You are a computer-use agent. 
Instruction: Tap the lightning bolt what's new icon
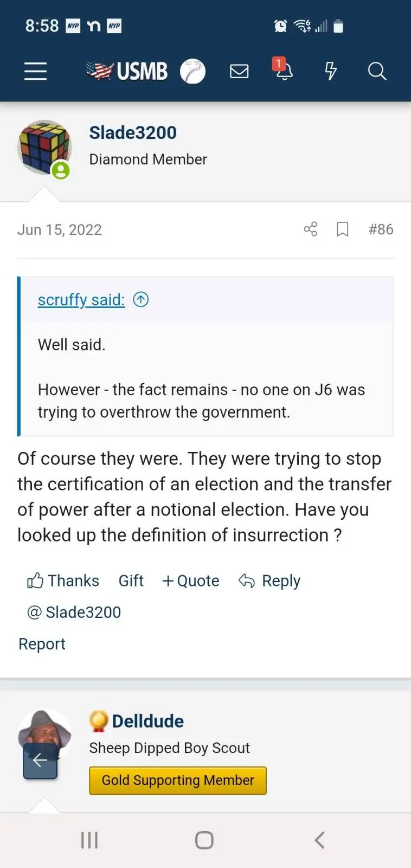click(x=330, y=71)
